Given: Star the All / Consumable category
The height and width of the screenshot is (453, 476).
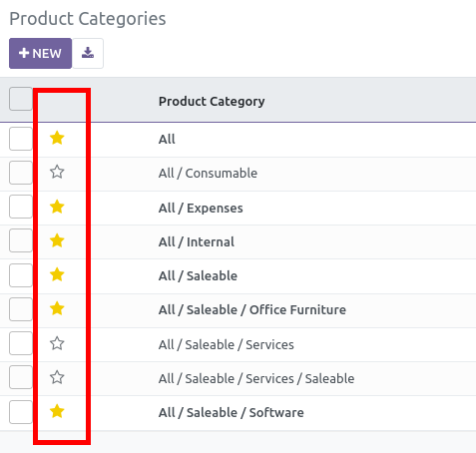Looking at the screenshot, I should tap(57, 172).
